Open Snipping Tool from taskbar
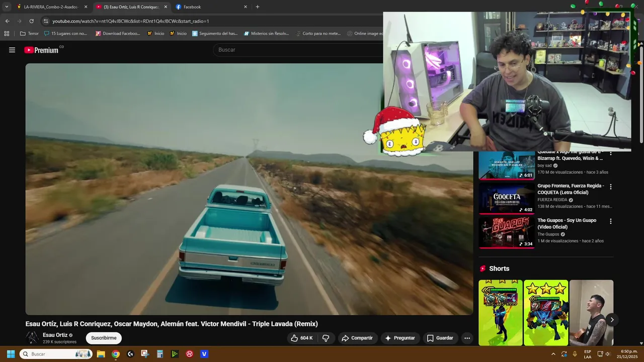Image resolution: width=644 pixels, height=362 pixels. [x=145, y=354]
